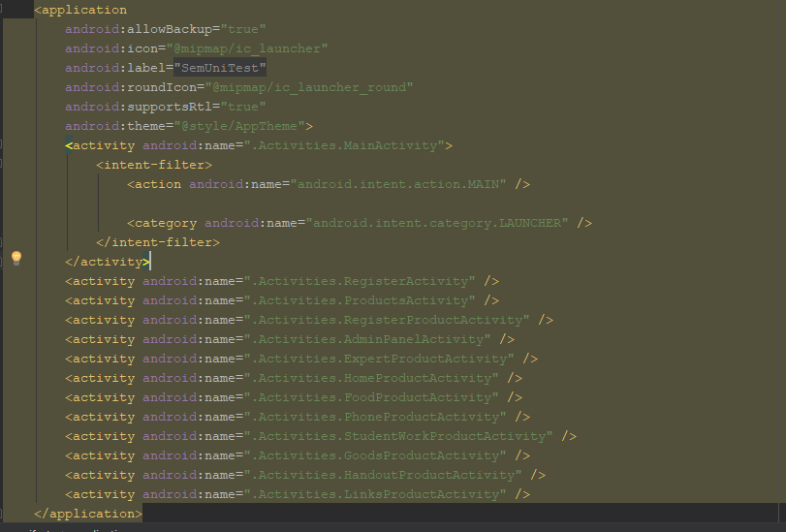This screenshot has width=786, height=532.
Task: Click the AdminPanelActivity activity line
Action: [290, 339]
